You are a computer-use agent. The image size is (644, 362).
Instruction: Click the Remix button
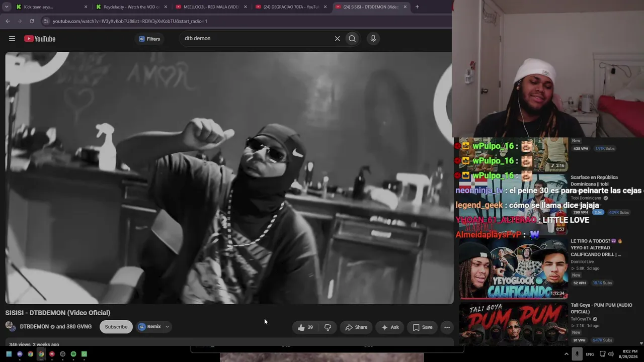point(150,327)
